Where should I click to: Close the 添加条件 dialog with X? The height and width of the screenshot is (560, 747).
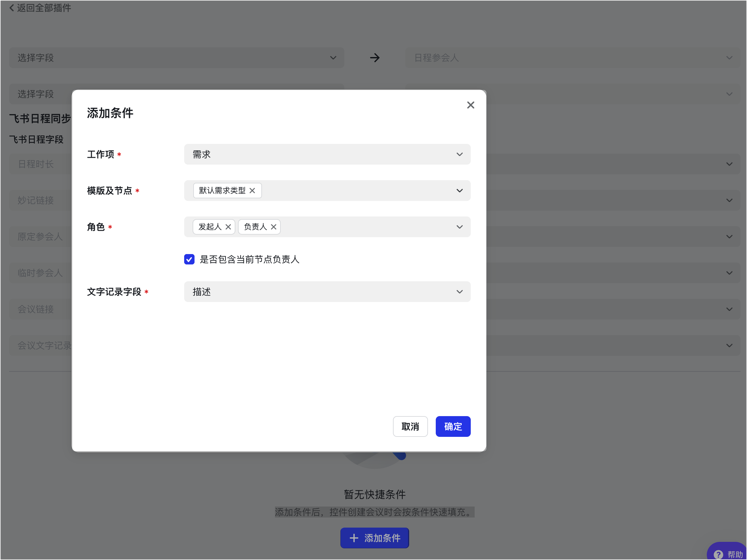pyautogui.click(x=470, y=105)
